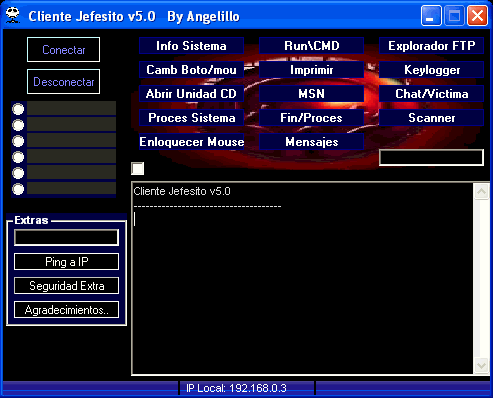Open the Run\CMD function
The height and width of the screenshot is (398, 493).
[311, 46]
